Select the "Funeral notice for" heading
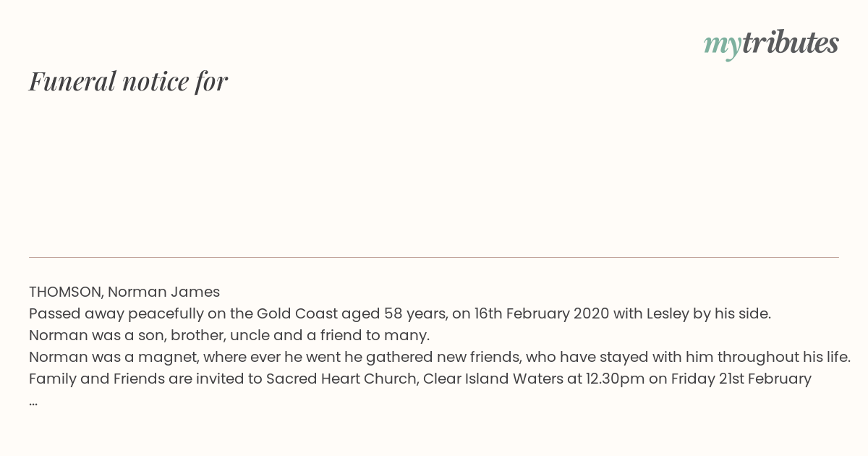Image resolution: width=868 pixels, height=456 pixels. tap(128, 81)
